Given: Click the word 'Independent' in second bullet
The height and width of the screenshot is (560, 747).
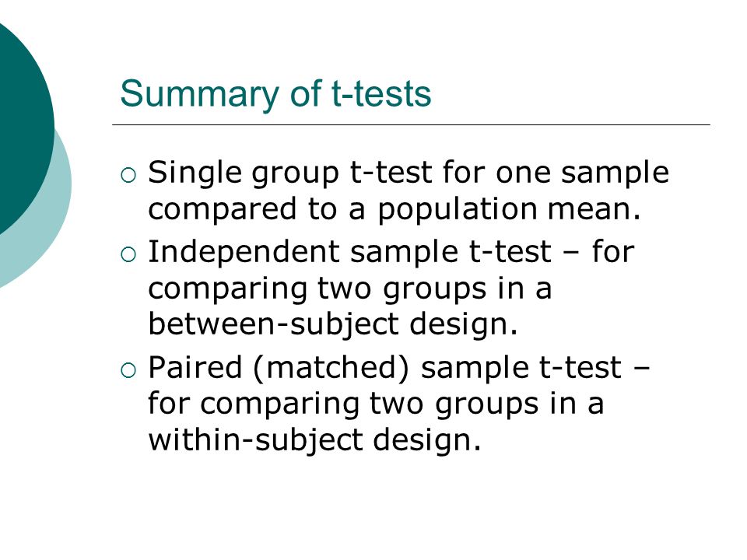Looking at the screenshot, I should (x=244, y=252).
